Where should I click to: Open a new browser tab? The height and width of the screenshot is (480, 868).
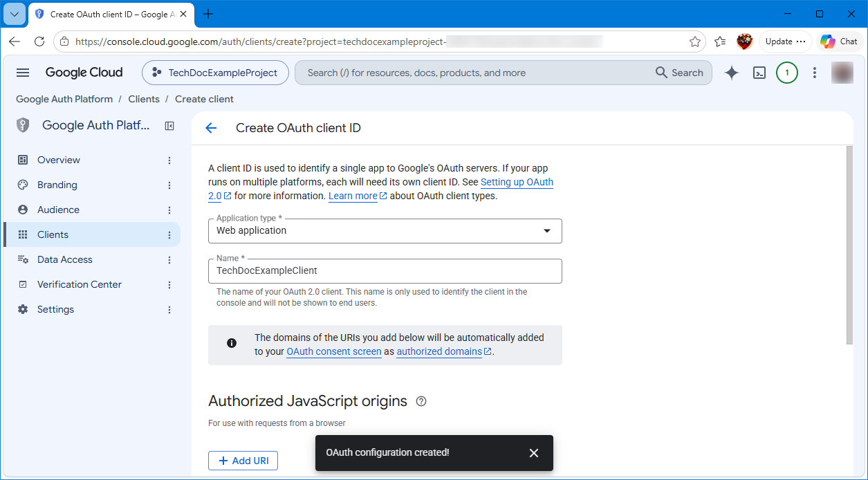208,14
